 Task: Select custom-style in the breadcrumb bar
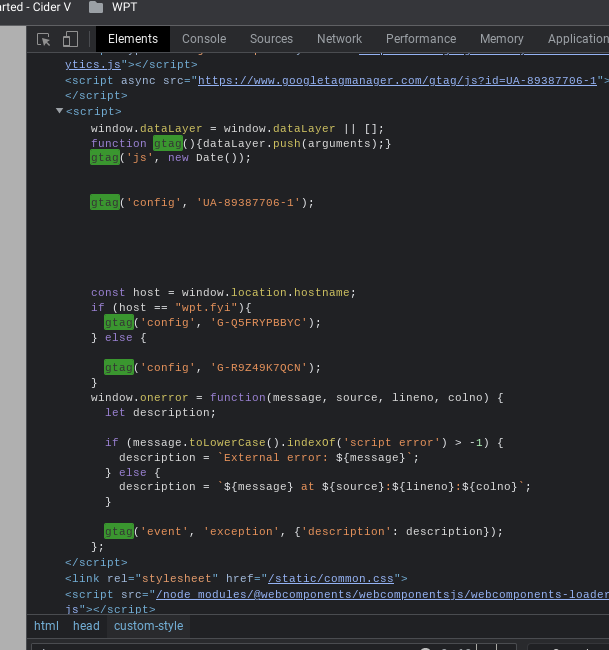click(148, 626)
